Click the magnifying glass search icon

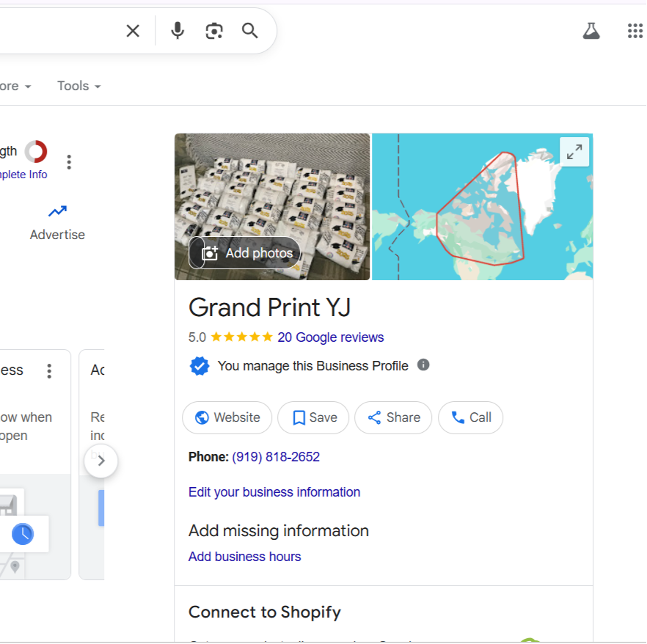(x=250, y=31)
